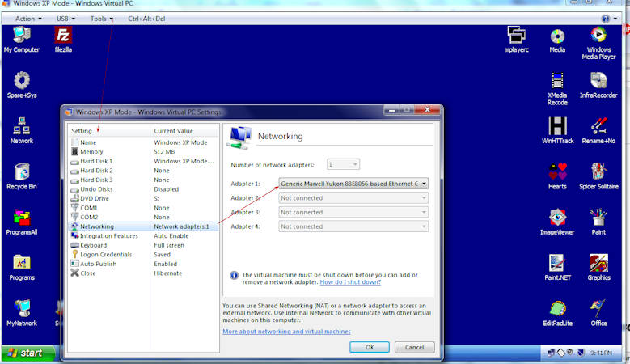Select the Auto Publish setting
This screenshot has height=364, width=630.
[x=144, y=264]
